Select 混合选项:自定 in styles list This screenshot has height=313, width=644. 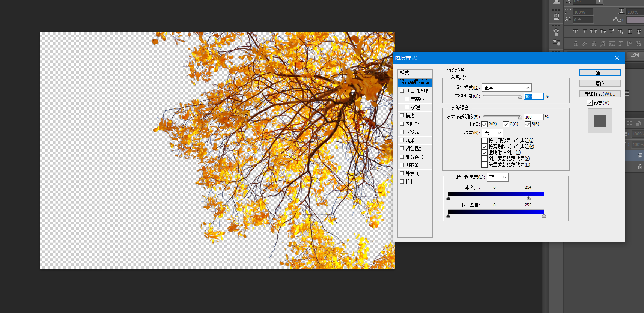(415, 82)
